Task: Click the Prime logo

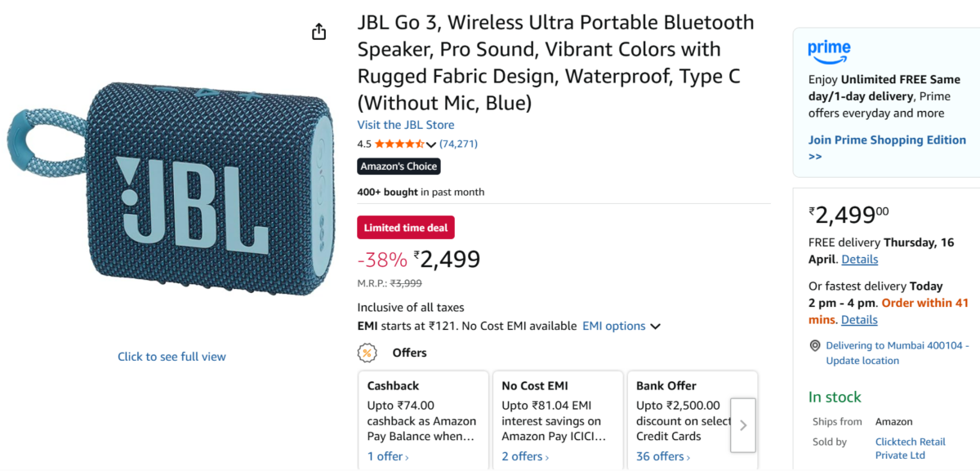Action: (829, 51)
